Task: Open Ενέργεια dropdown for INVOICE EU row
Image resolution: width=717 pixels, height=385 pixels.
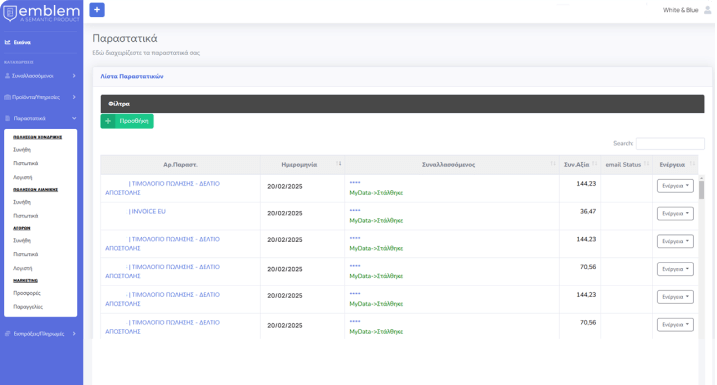Action: coord(675,214)
